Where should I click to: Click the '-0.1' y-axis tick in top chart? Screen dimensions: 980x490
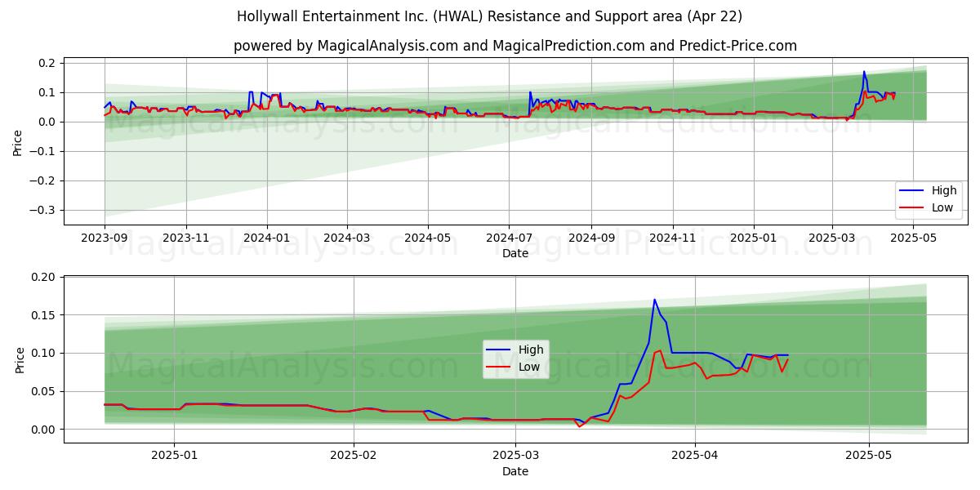point(42,151)
